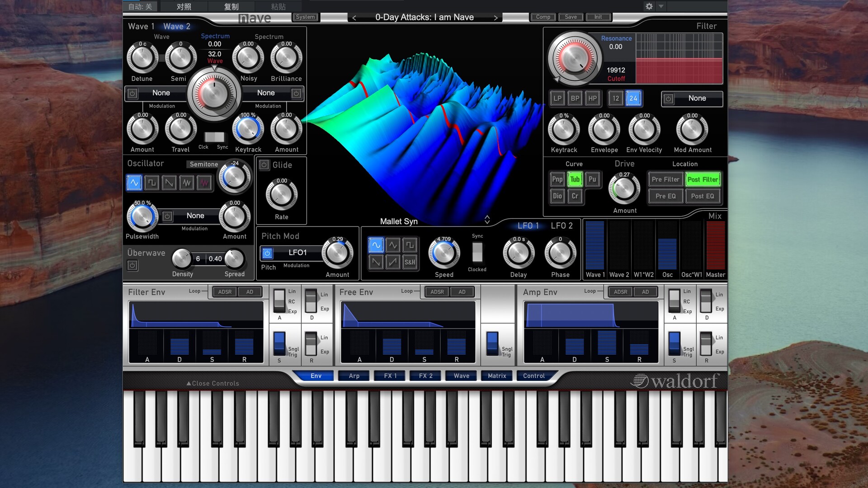Switch to the LFO 2 tab
This screenshot has height=488, width=868.
561,225
